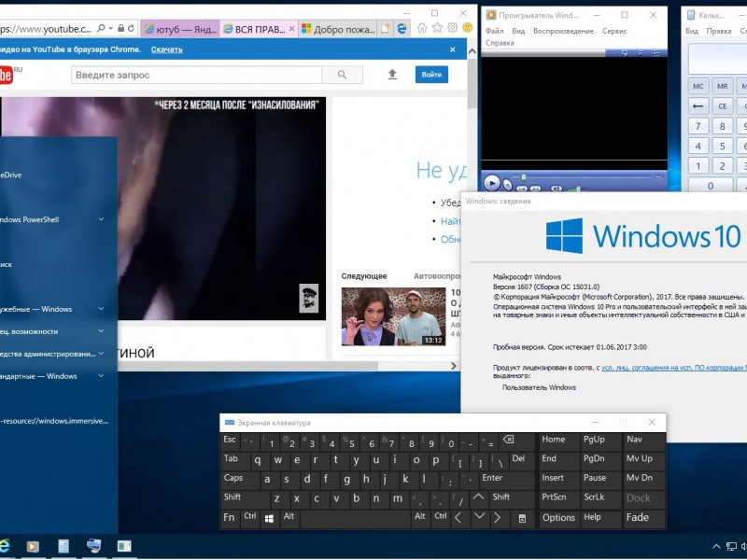Click the context menu key on the on-screen keyboard
The width and height of the screenshot is (747, 560).
pos(522,518)
